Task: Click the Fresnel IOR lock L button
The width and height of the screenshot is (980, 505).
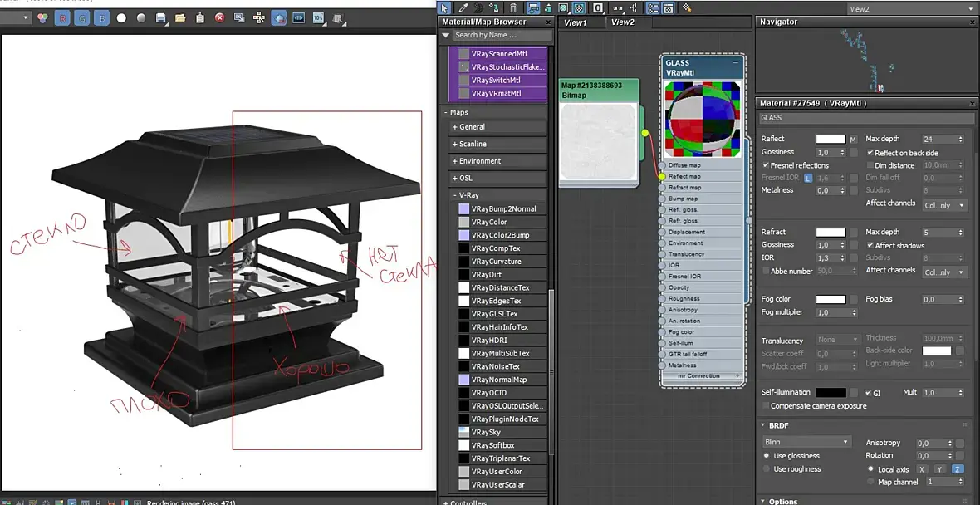Action: tap(808, 178)
